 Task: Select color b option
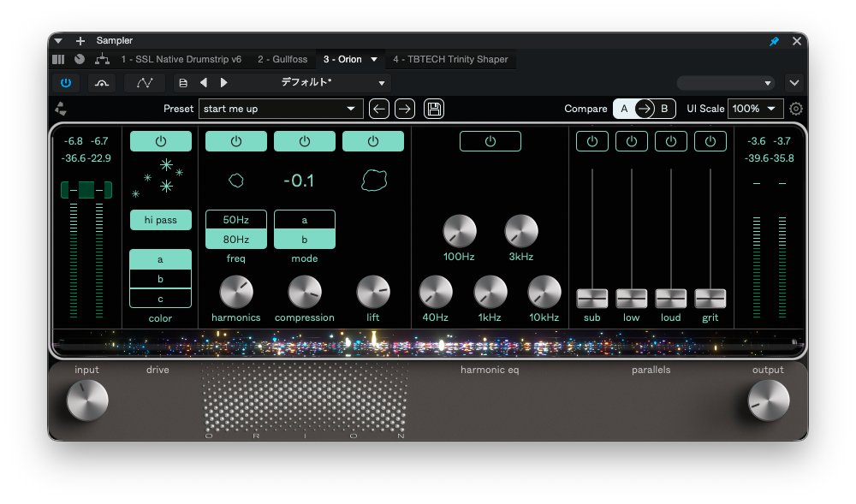(161, 279)
